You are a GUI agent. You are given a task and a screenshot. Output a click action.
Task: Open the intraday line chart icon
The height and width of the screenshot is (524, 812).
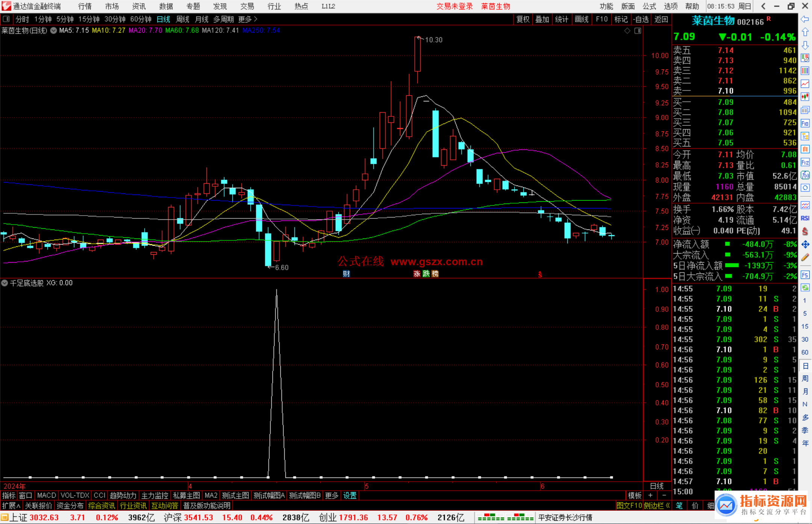click(x=805, y=84)
